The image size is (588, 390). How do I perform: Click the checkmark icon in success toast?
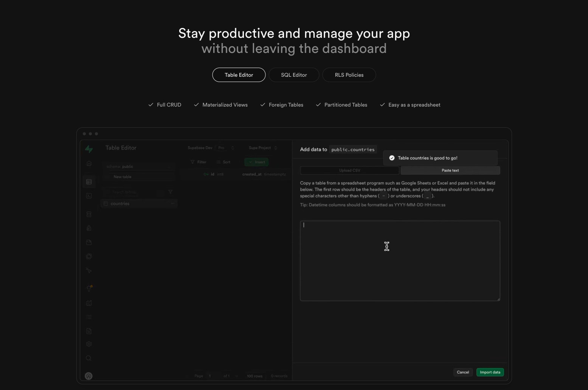pyautogui.click(x=392, y=158)
